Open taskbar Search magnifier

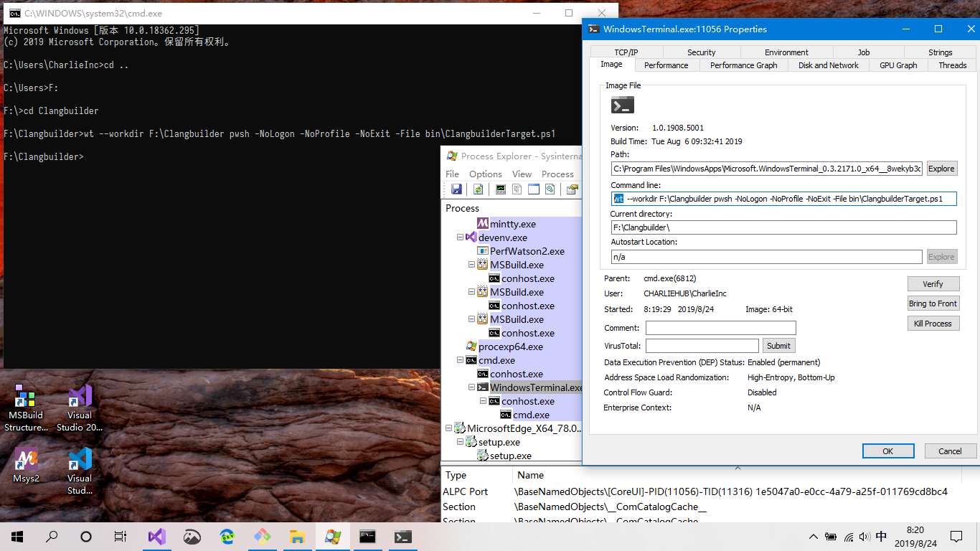pos(52,536)
